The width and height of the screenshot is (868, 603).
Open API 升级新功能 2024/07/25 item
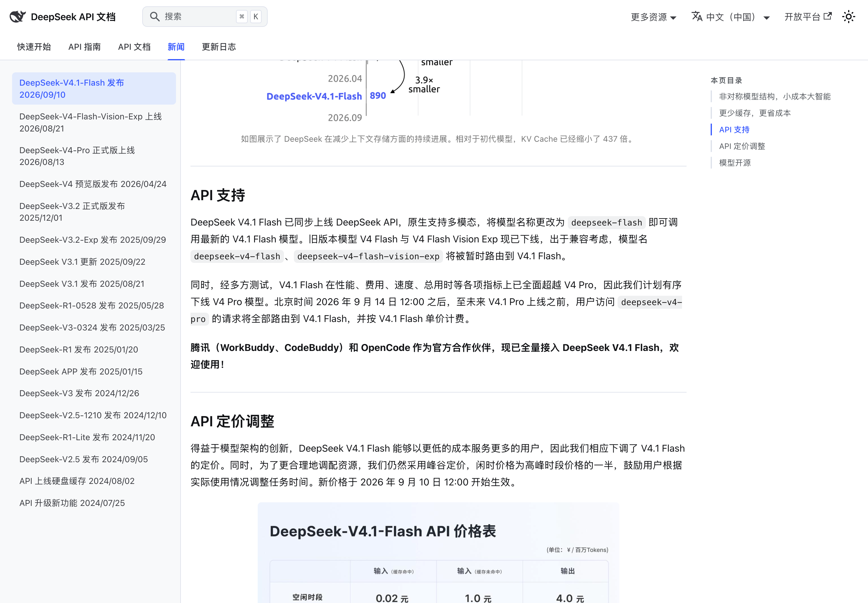pos(94,503)
